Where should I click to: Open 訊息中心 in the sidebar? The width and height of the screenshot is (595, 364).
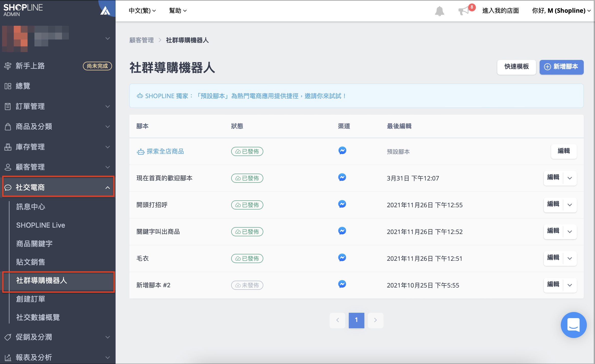click(x=31, y=207)
